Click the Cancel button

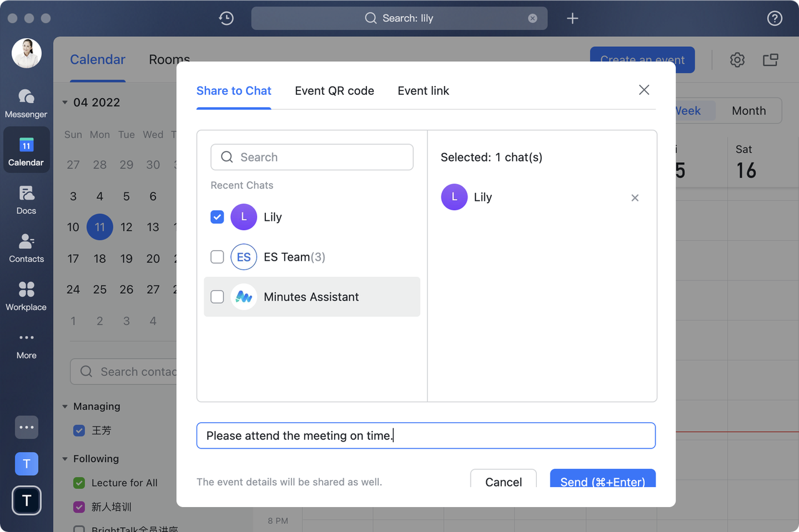pos(503,481)
